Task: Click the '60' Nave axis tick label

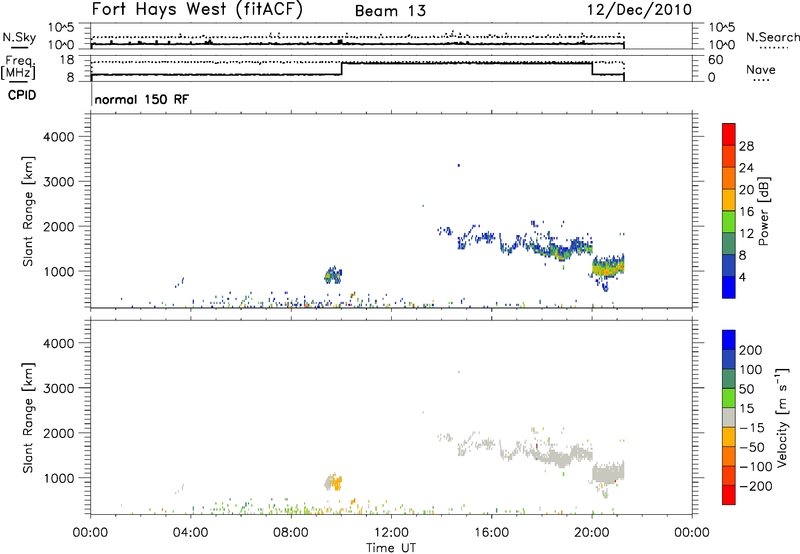Action: 715,60
